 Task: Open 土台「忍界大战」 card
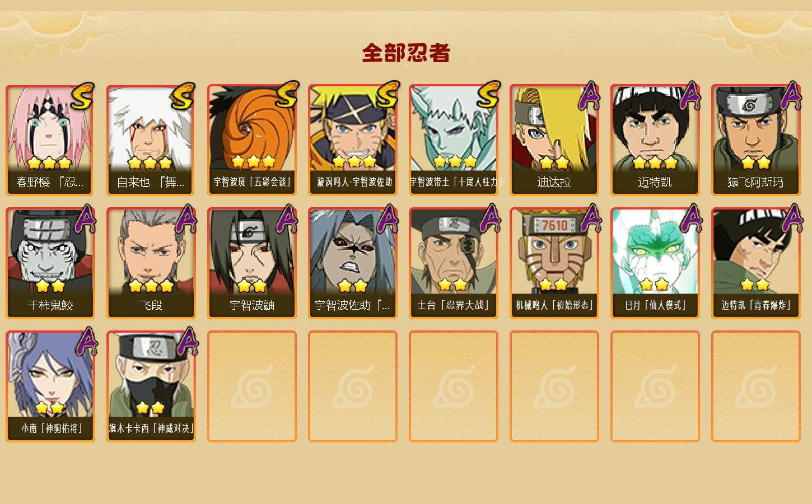click(454, 263)
